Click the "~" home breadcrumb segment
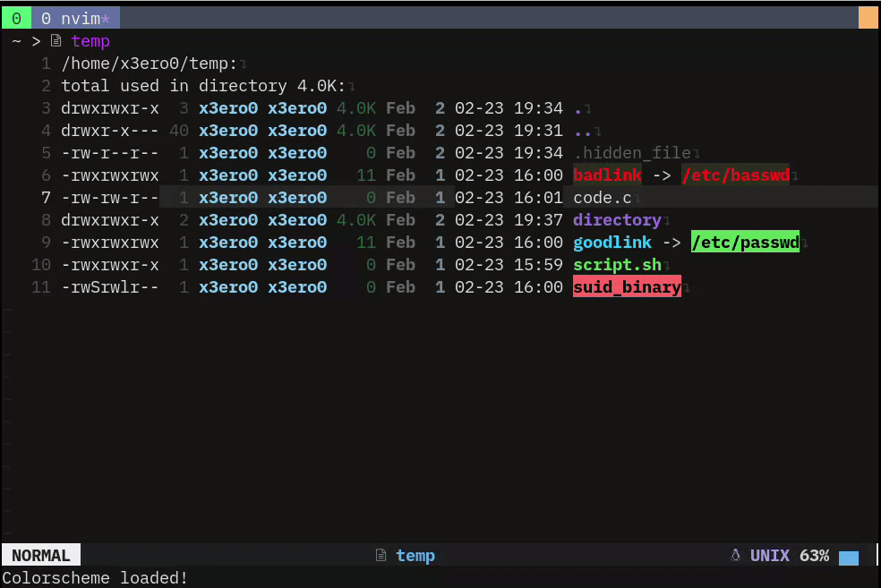The image size is (881, 588). (16, 41)
